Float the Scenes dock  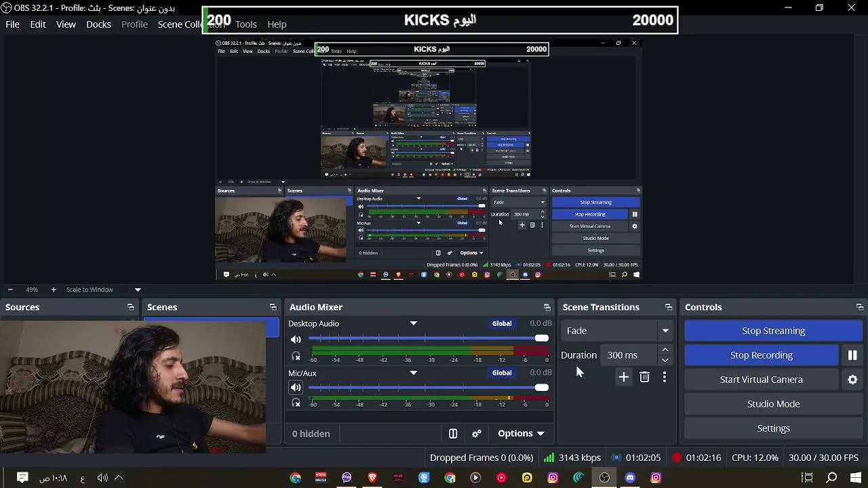(273, 307)
